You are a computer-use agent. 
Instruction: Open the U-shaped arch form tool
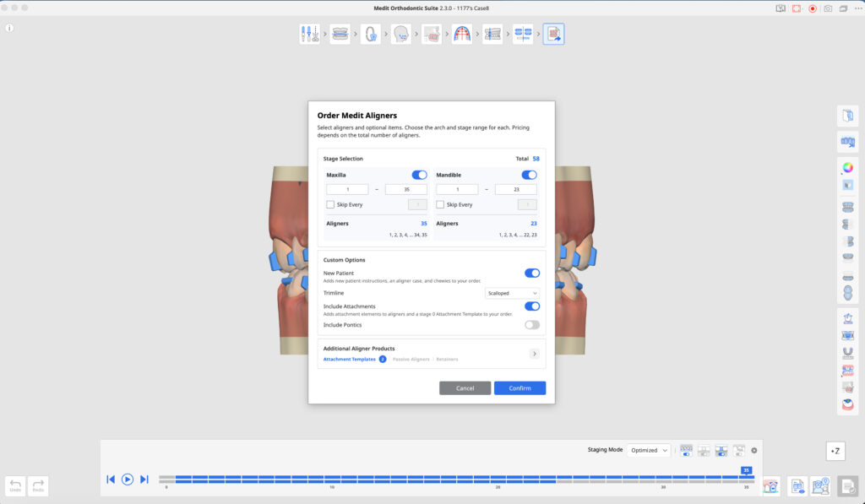click(x=848, y=352)
